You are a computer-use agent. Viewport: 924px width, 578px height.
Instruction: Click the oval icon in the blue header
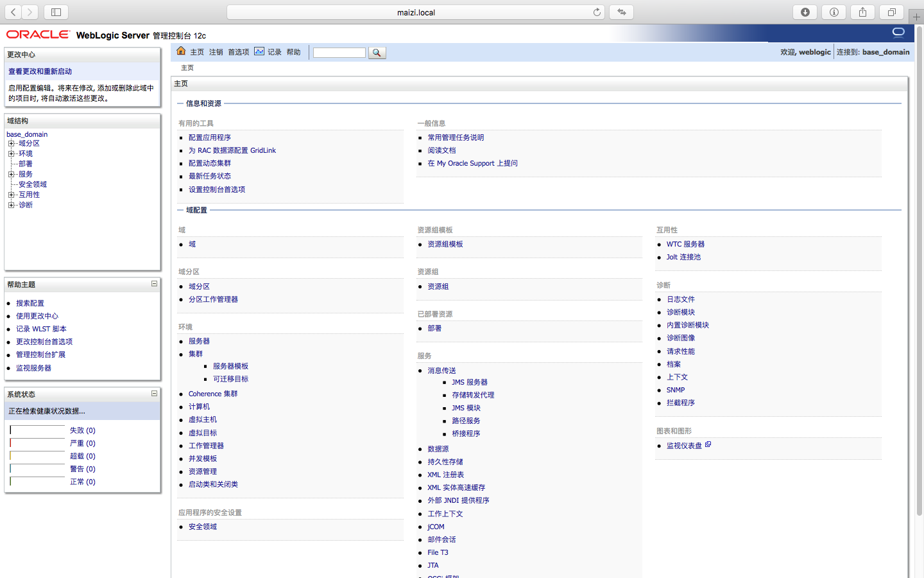click(x=898, y=32)
